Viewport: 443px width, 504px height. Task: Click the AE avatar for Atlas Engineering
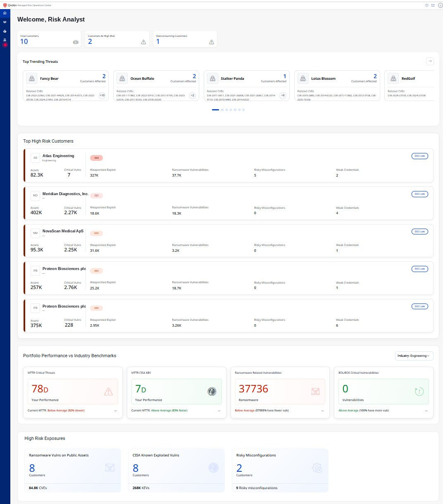pos(35,158)
